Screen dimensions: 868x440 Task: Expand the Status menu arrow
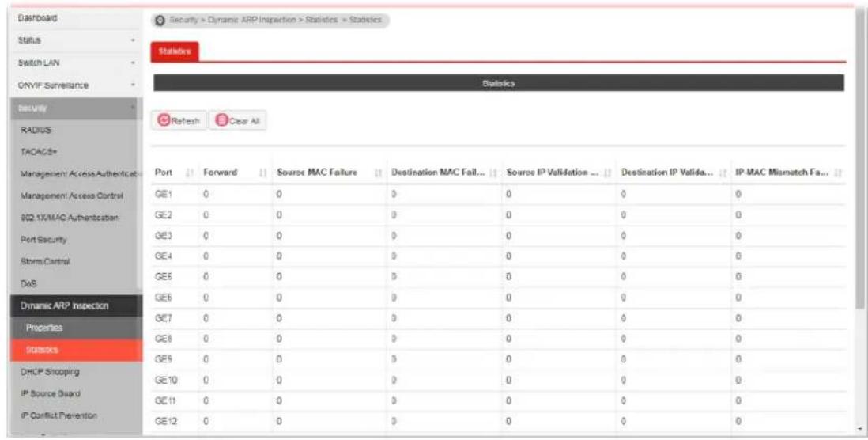point(133,41)
